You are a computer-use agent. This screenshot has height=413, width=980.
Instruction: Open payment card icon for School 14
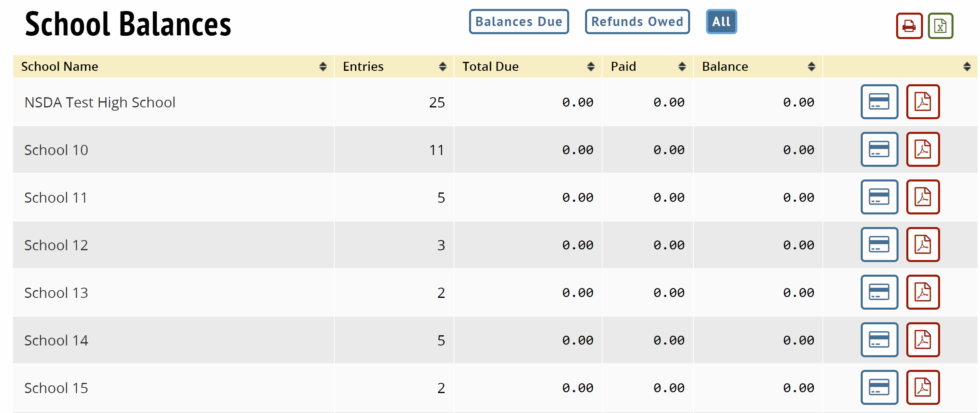pos(879,340)
